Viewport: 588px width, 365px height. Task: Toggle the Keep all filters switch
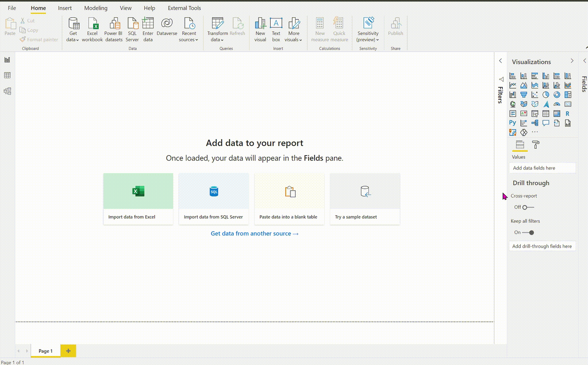[528, 233]
